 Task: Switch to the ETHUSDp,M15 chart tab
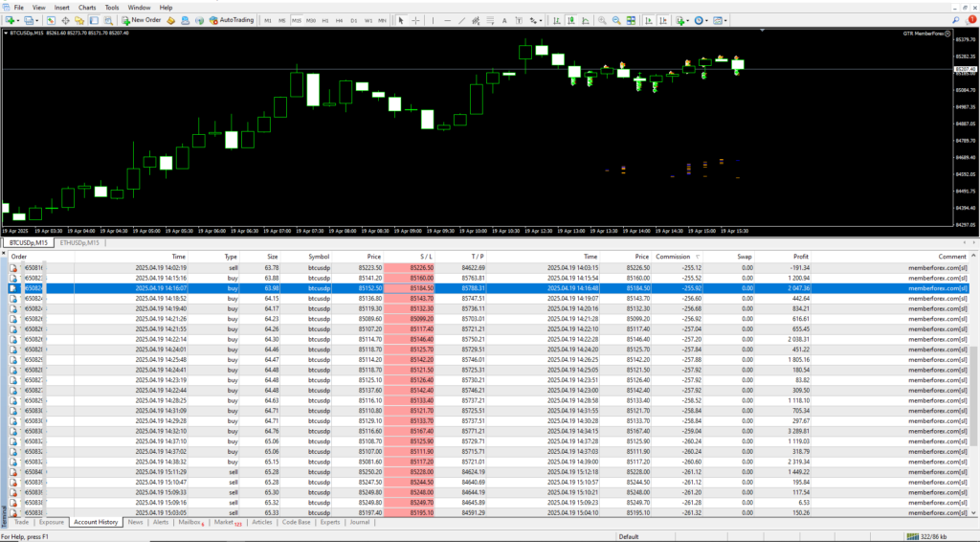point(78,243)
